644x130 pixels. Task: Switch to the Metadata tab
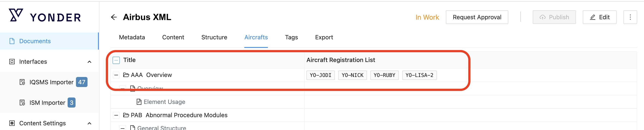[132, 37]
